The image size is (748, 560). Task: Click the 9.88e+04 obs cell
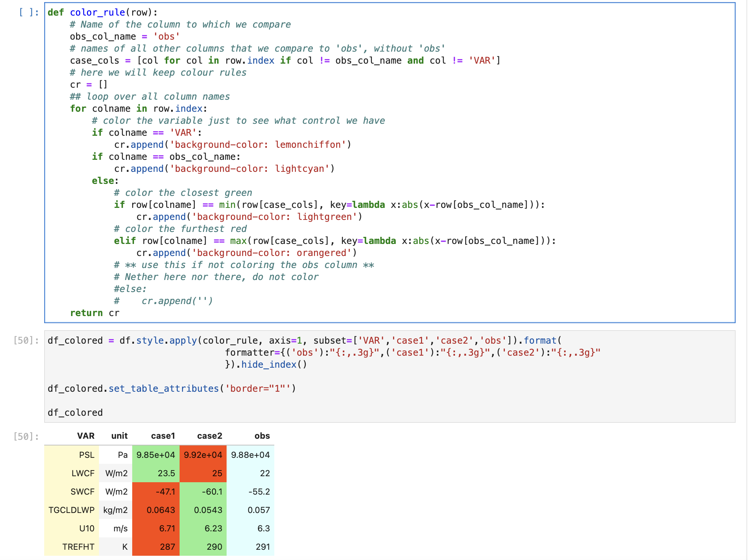(250, 455)
